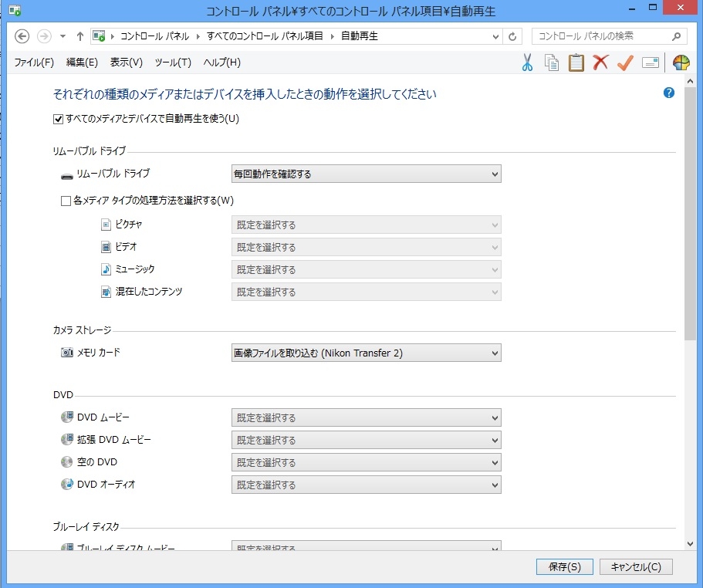The width and height of the screenshot is (703, 588).
Task: Click the Copy toolbar icon
Action: point(552,63)
